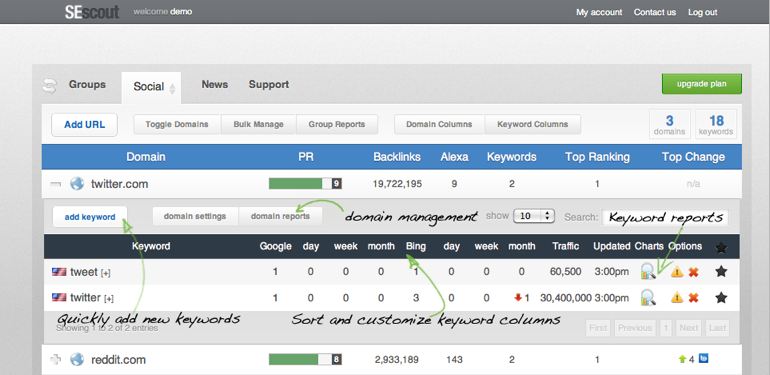The image size is (770, 375).
Task: Click the globe icon next to twitter.com
Action: click(77, 184)
